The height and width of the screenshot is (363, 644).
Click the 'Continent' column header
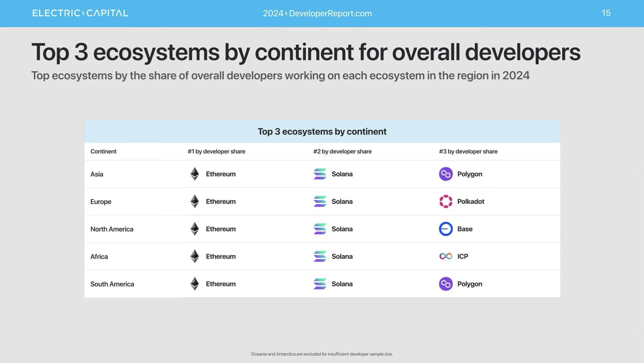click(103, 151)
